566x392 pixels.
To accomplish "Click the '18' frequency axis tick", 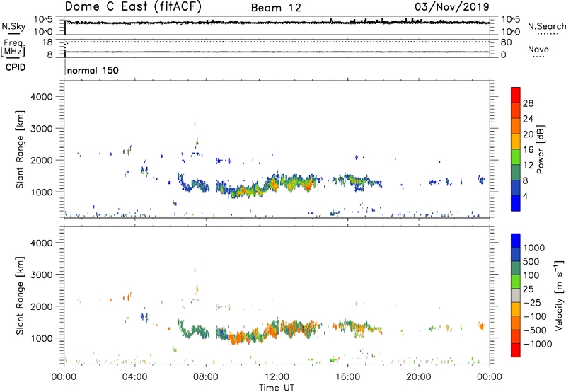I will tap(47, 42).
